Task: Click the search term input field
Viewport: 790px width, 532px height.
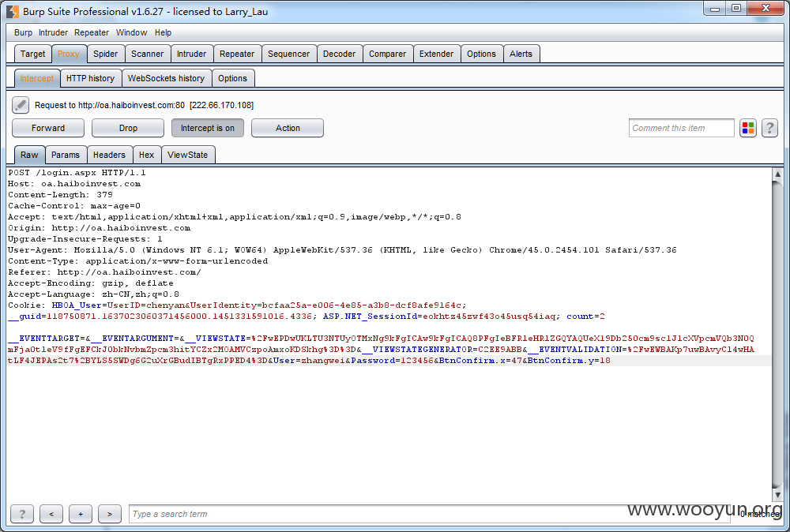Action: (x=431, y=514)
